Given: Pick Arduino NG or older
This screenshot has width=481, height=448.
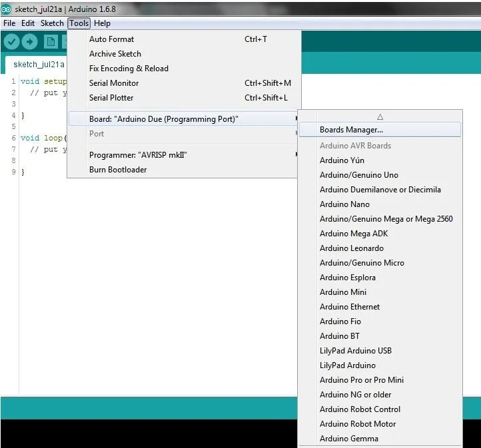Looking at the screenshot, I should pos(380,395).
